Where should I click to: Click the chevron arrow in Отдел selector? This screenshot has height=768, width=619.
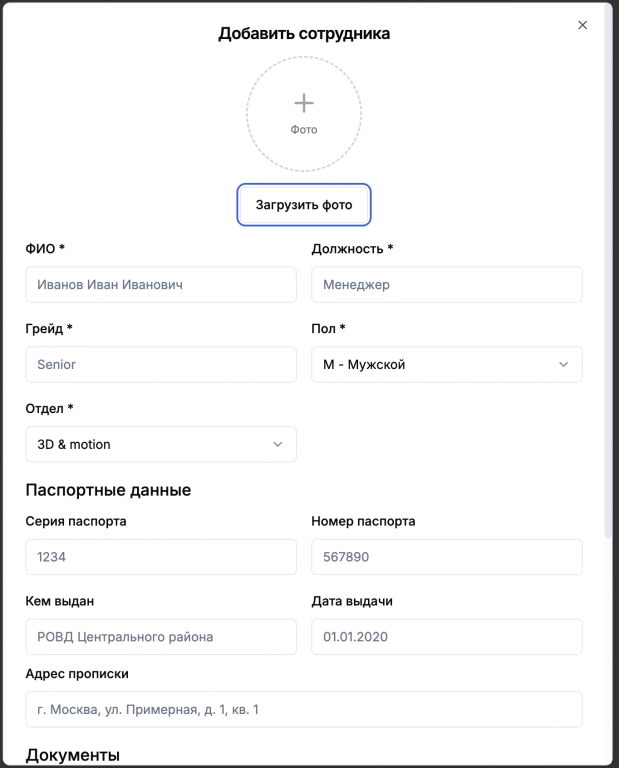(277, 445)
